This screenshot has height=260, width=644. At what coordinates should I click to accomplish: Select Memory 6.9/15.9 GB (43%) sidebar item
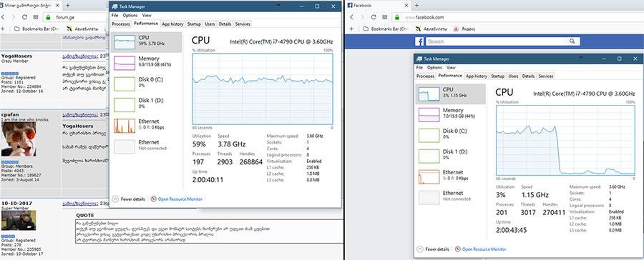click(x=147, y=63)
